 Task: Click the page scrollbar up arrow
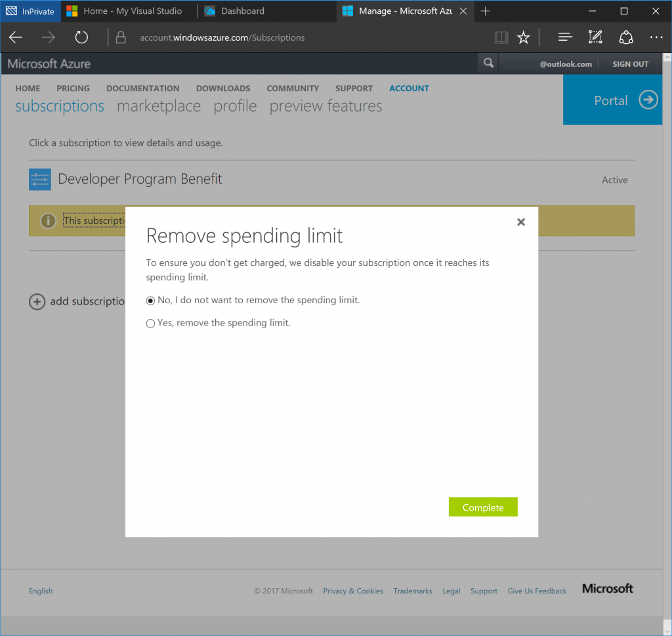(x=667, y=57)
